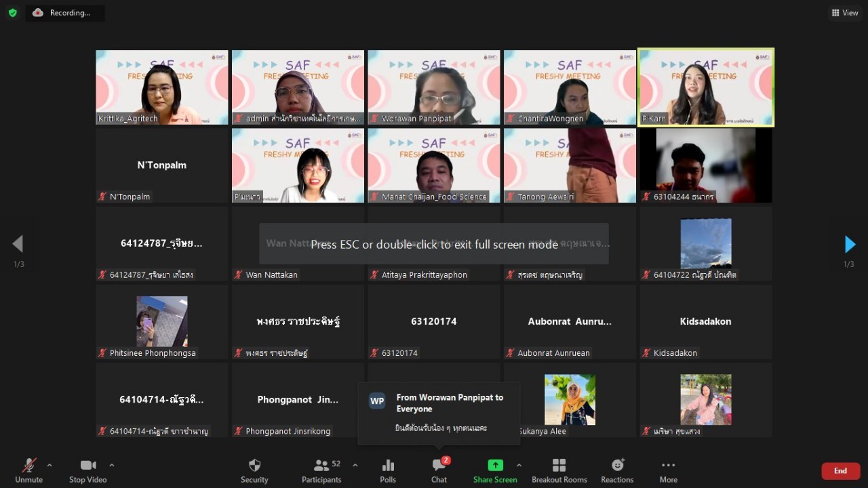Expand video options arrow beside Stop Video
The width and height of the screenshot is (868, 488).
(x=112, y=465)
